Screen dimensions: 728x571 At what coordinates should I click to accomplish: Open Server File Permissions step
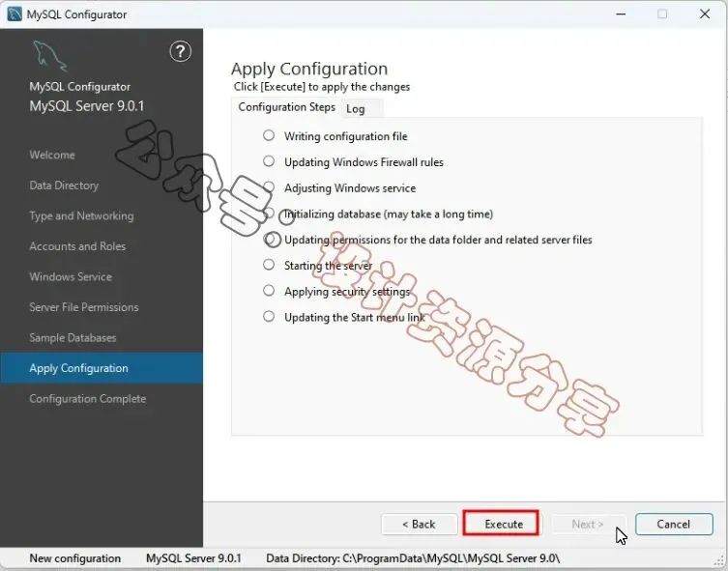[84, 307]
